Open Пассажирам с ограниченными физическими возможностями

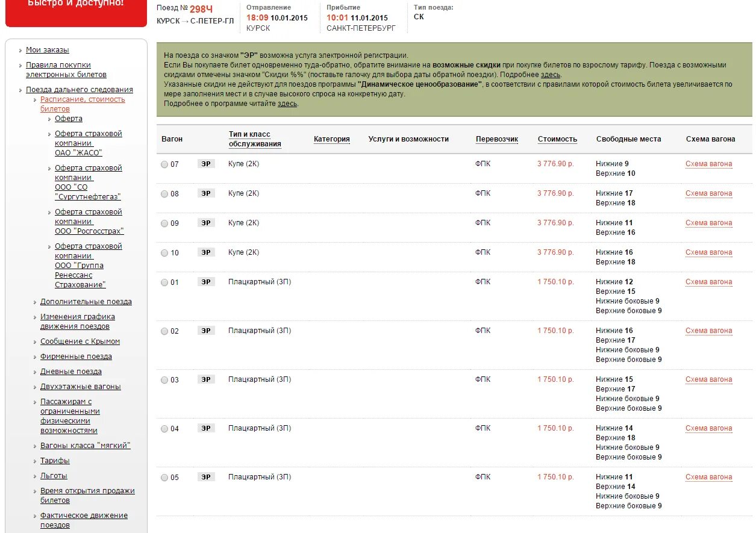70,416
